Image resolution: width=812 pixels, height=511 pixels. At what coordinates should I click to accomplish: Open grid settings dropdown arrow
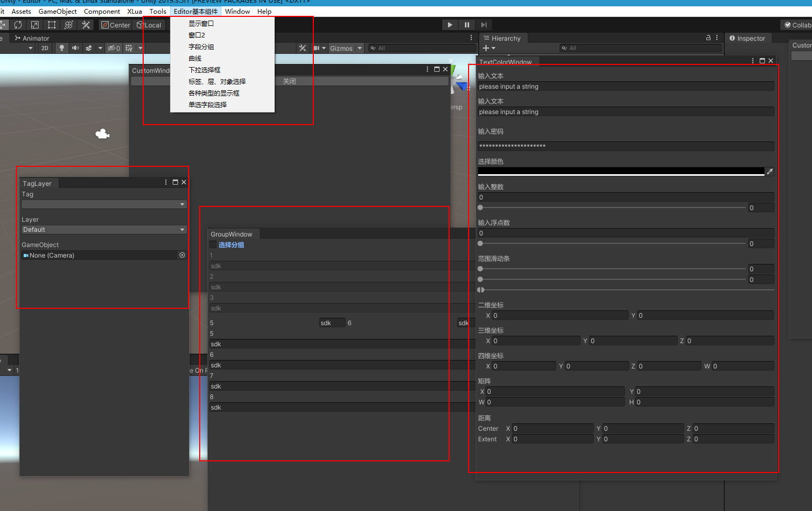pos(141,48)
